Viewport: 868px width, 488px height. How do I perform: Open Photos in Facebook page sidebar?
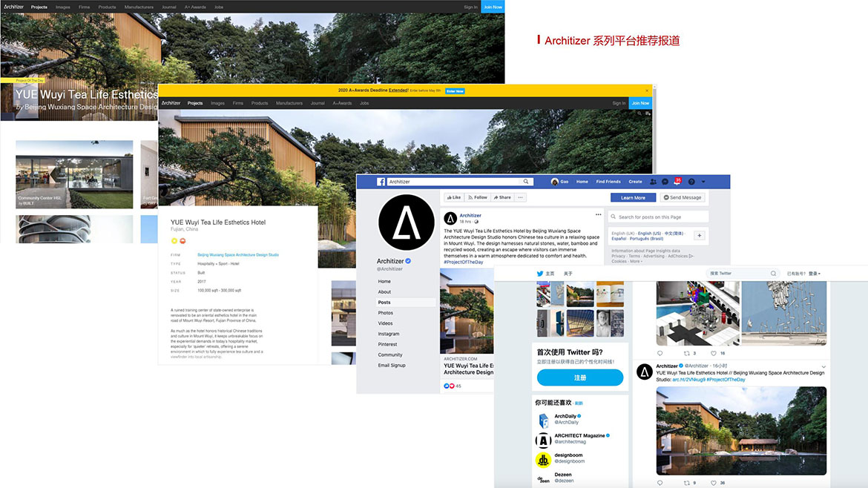(385, 313)
